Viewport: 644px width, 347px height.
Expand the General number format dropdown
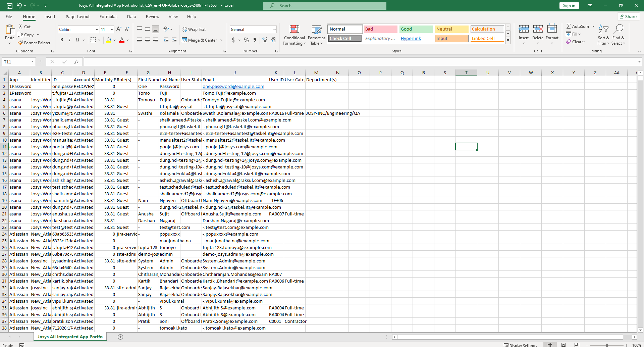[x=274, y=30]
